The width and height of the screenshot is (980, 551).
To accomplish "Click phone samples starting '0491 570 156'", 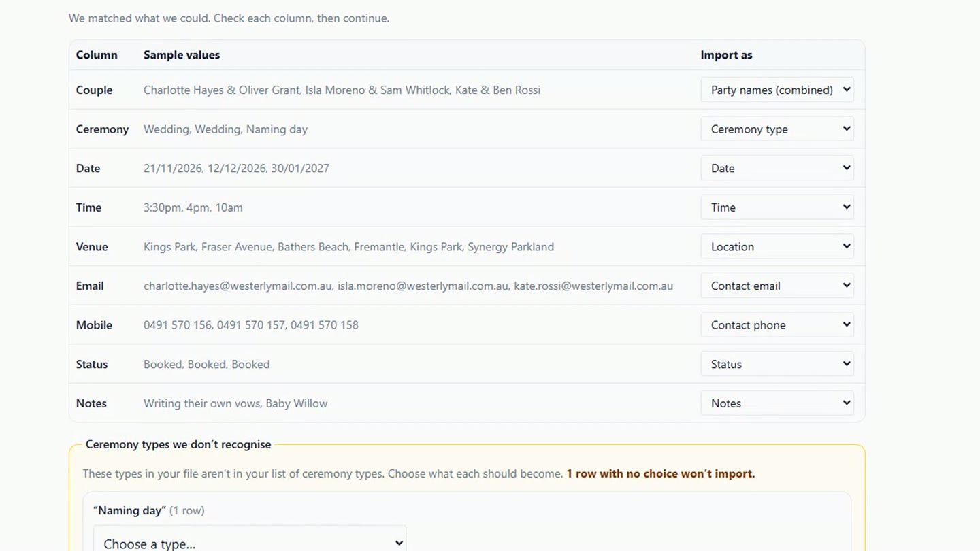I will point(250,325).
